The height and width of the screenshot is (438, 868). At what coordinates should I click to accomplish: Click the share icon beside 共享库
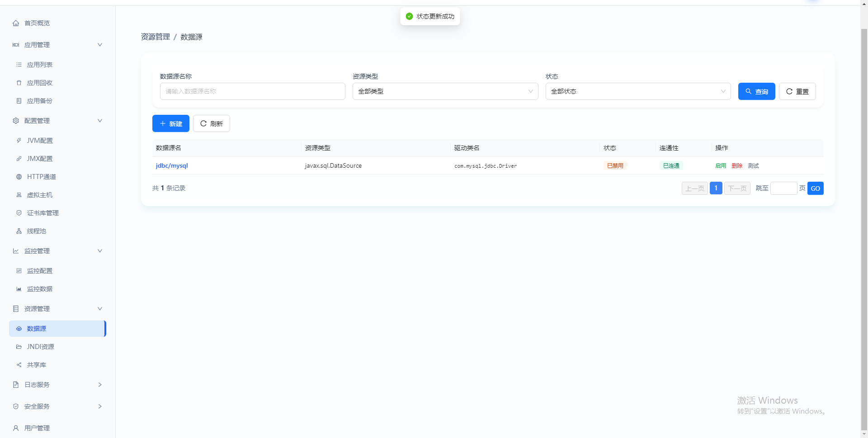point(19,365)
